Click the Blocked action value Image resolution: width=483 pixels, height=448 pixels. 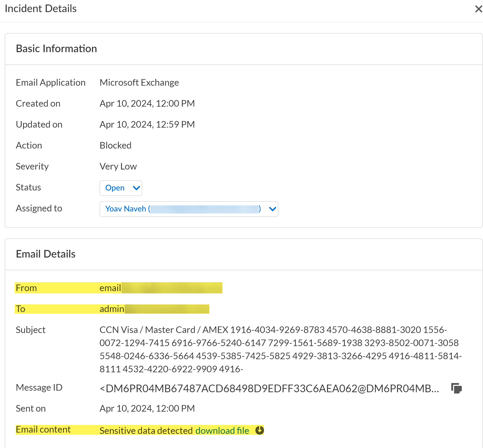(x=116, y=145)
